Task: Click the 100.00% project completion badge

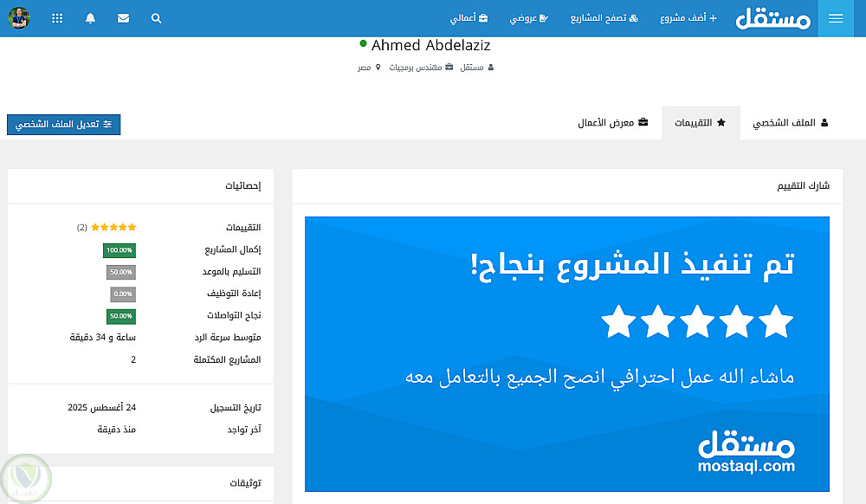Action: [x=120, y=250]
